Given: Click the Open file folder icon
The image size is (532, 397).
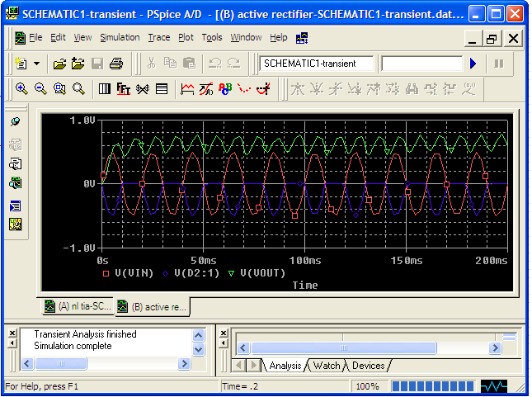Looking at the screenshot, I should tap(59, 64).
